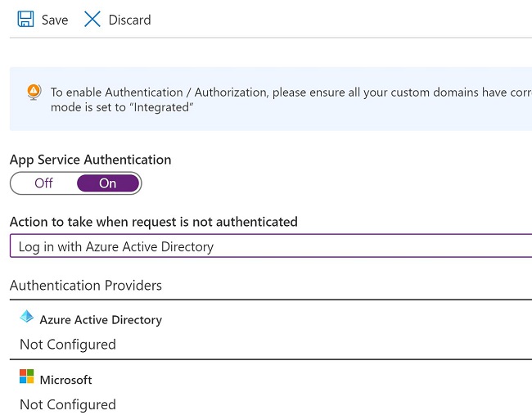Screen dimensions: 532x415
Task: Click the Azure Active Directory pyramid icon
Action: [x=27, y=318]
